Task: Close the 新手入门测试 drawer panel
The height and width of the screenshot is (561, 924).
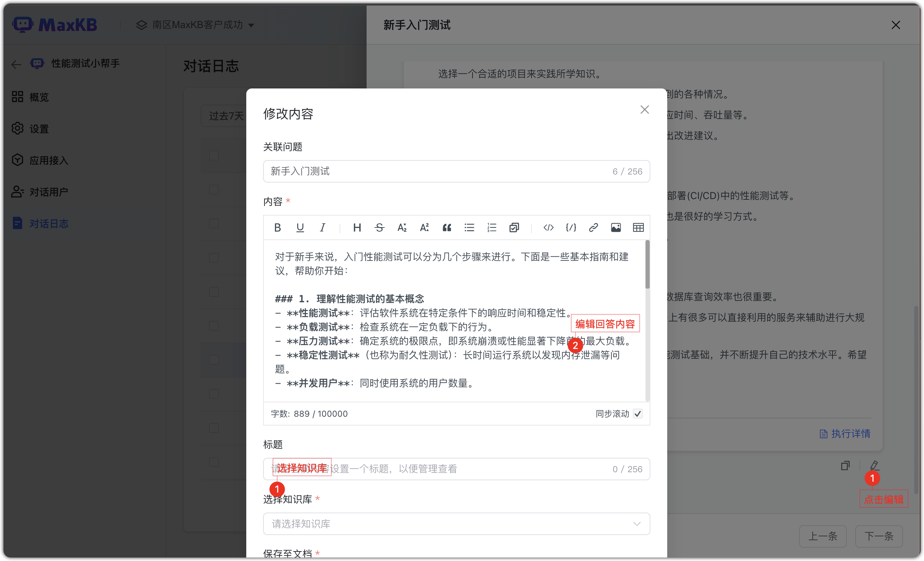Action: (x=896, y=25)
